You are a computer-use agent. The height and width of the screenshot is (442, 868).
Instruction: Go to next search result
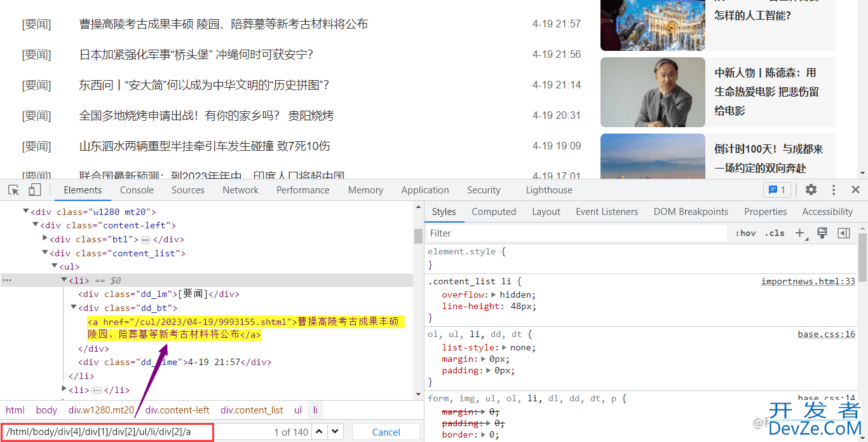point(336,432)
